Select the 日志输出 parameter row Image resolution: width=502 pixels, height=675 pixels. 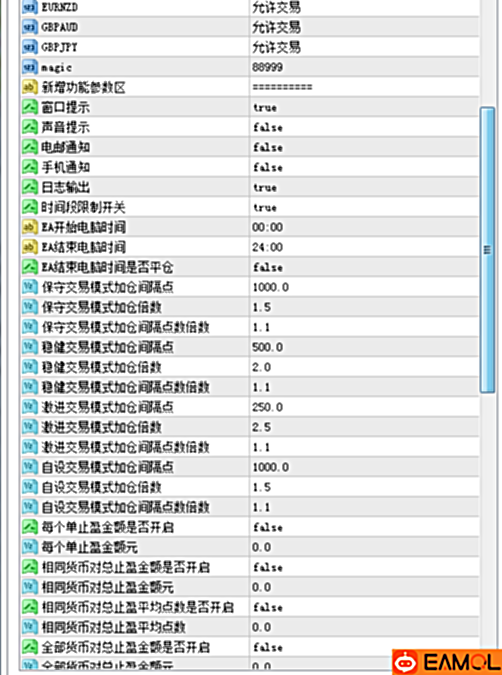pos(250,187)
